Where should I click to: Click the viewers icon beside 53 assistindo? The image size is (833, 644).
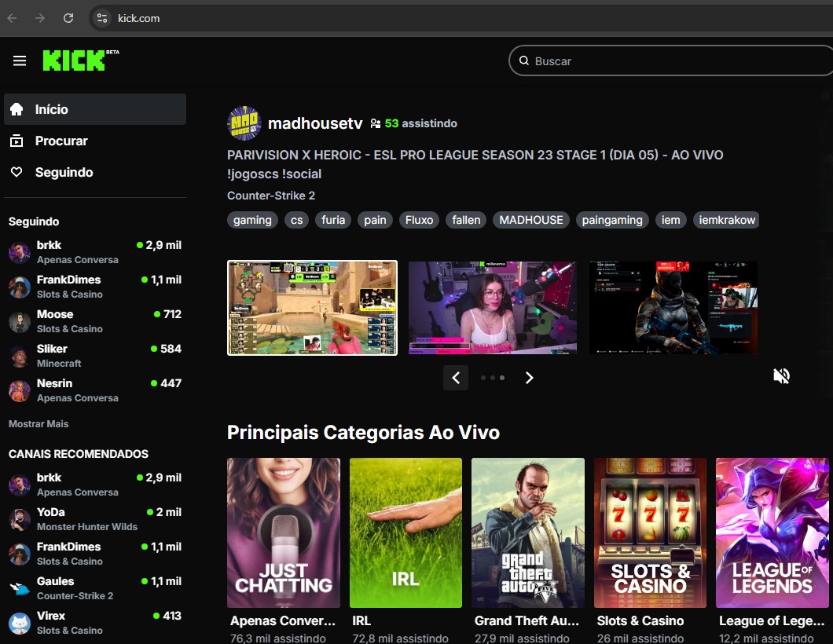click(376, 123)
